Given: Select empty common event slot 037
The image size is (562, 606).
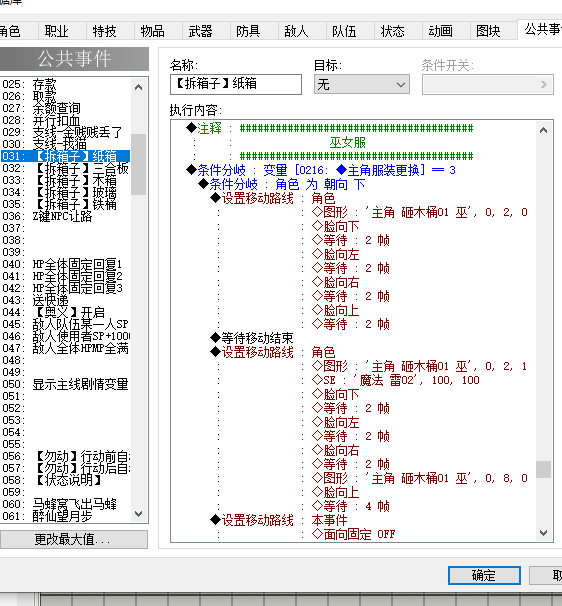Looking at the screenshot, I should (65, 228).
